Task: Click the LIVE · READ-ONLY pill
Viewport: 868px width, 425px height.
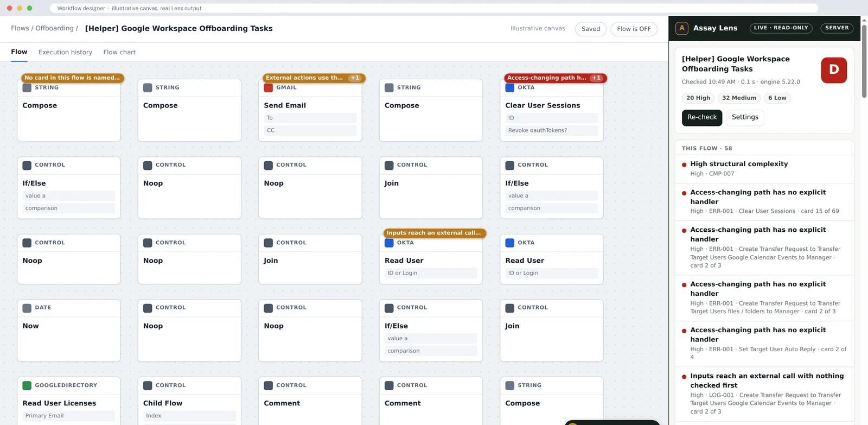Action: pyautogui.click(x=781, y=28)
